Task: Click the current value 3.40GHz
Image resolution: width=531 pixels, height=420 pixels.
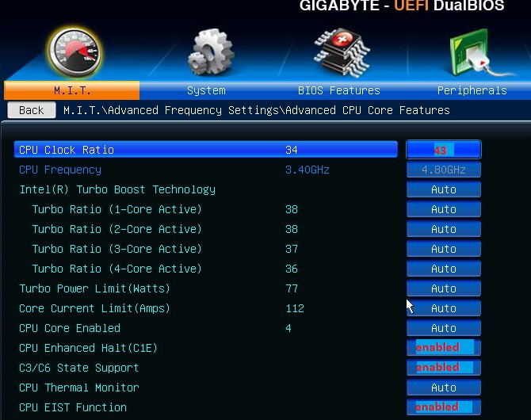Action: point(308,170)
